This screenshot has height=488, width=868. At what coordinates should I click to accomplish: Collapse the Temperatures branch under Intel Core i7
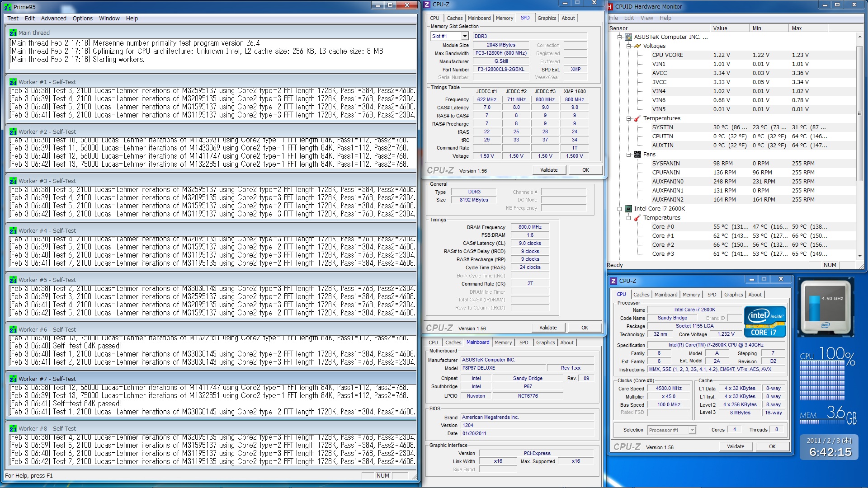click(628, 218)
